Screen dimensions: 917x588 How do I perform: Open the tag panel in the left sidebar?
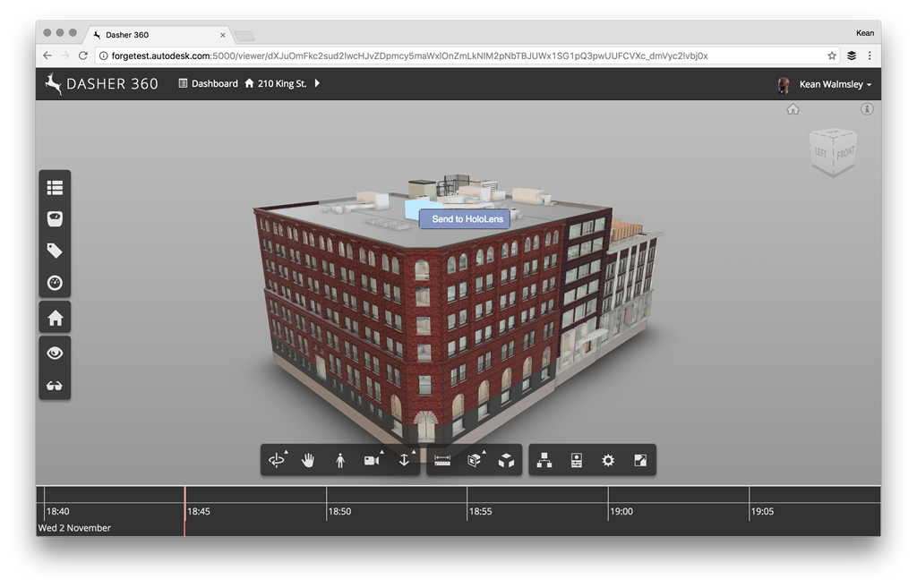55,251
